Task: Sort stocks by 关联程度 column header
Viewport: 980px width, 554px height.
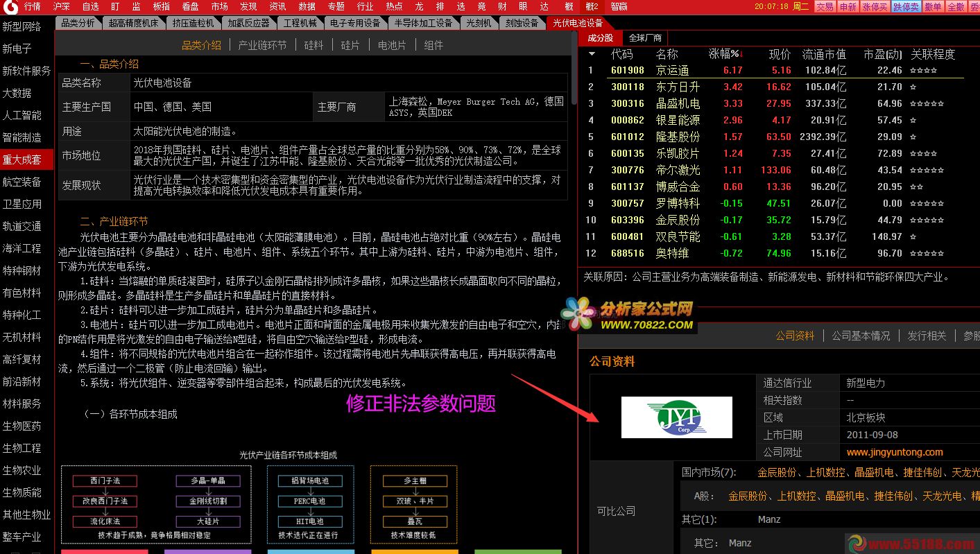Action: pyautogui.click(x=933, y=53)
